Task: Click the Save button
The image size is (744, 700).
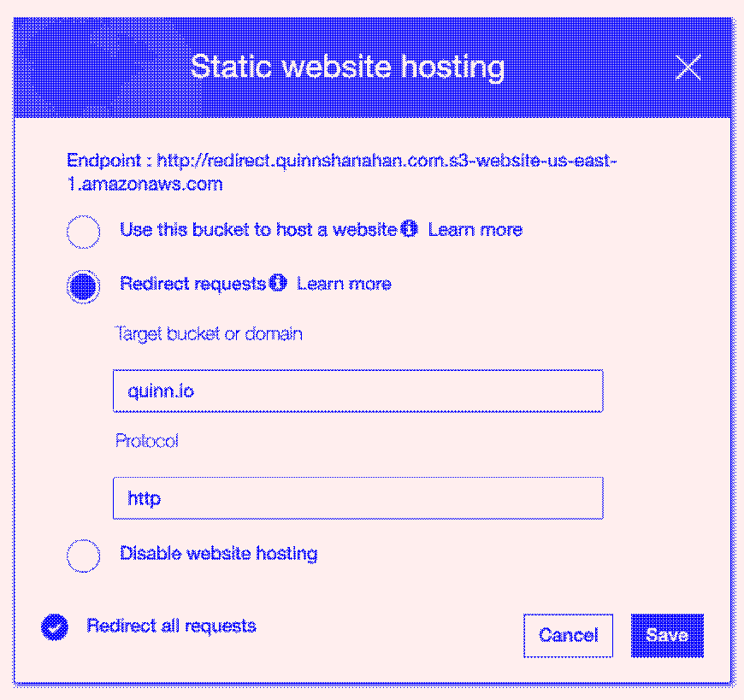Action: click(x=667, y=635)
